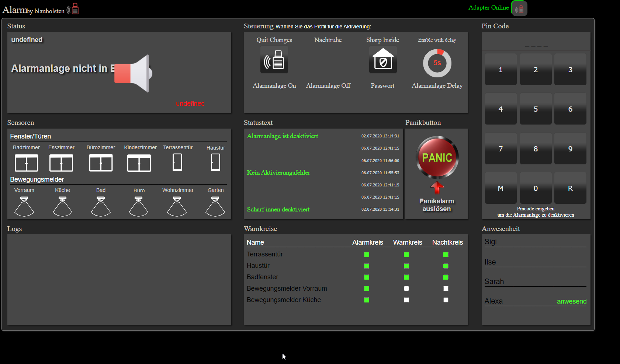Click the Bad motion detector icon
The image size is (620, 364).
101,206
